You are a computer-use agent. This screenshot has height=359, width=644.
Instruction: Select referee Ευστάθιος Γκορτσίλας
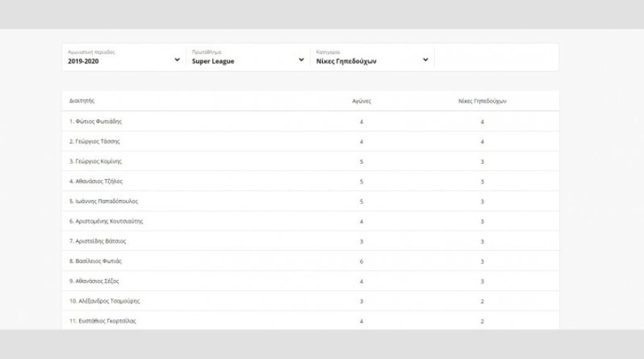[105, 321]
